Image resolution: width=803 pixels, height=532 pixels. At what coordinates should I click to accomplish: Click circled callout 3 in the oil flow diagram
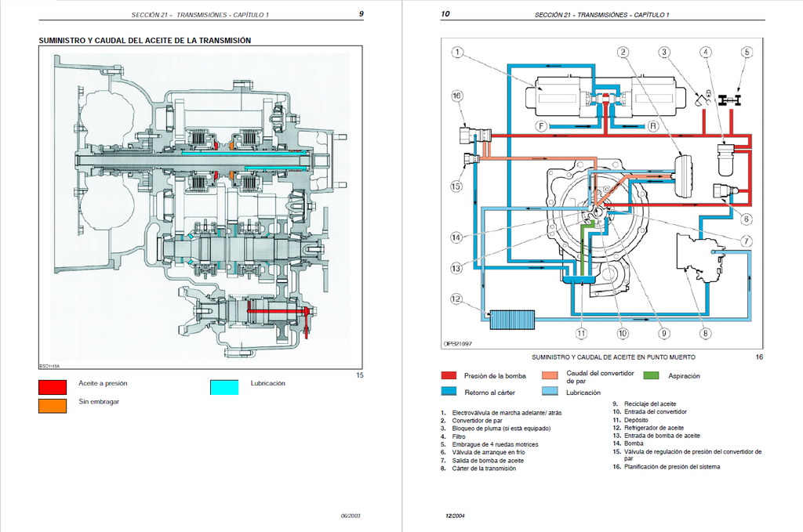coord(664,52)
